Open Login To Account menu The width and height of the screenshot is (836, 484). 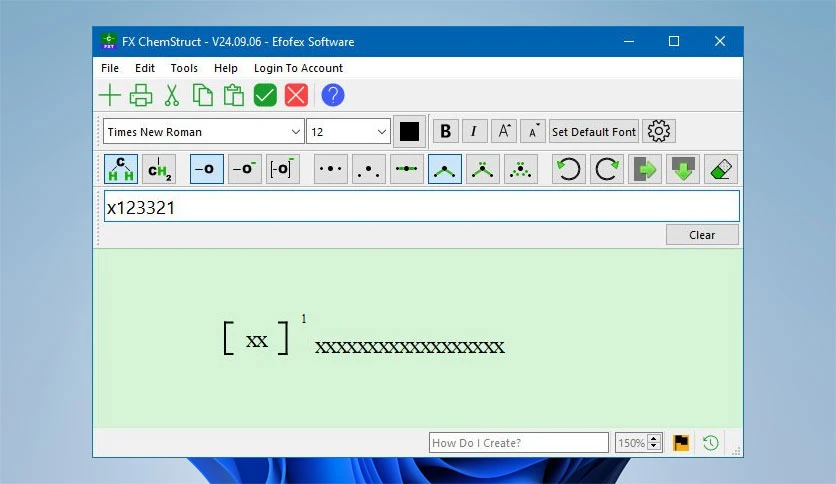298,68
